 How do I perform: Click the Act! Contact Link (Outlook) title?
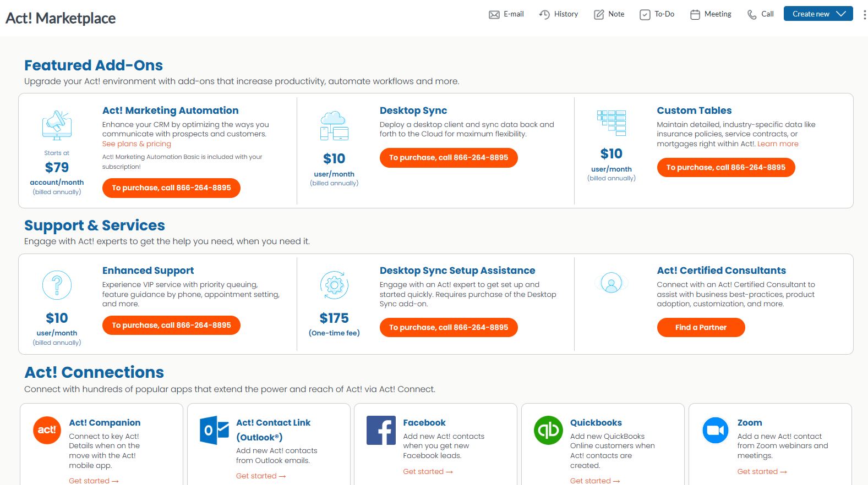pos(274,430)
